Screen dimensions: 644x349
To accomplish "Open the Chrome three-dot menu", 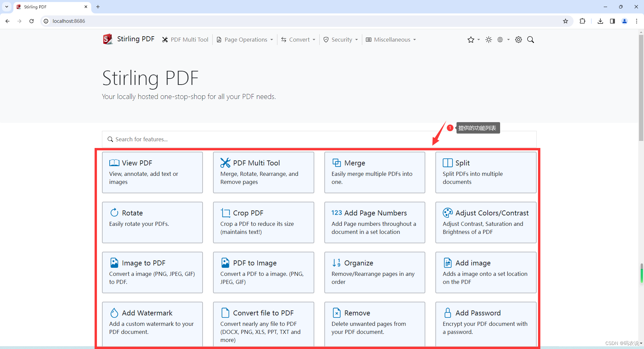I will coord(637,21).
